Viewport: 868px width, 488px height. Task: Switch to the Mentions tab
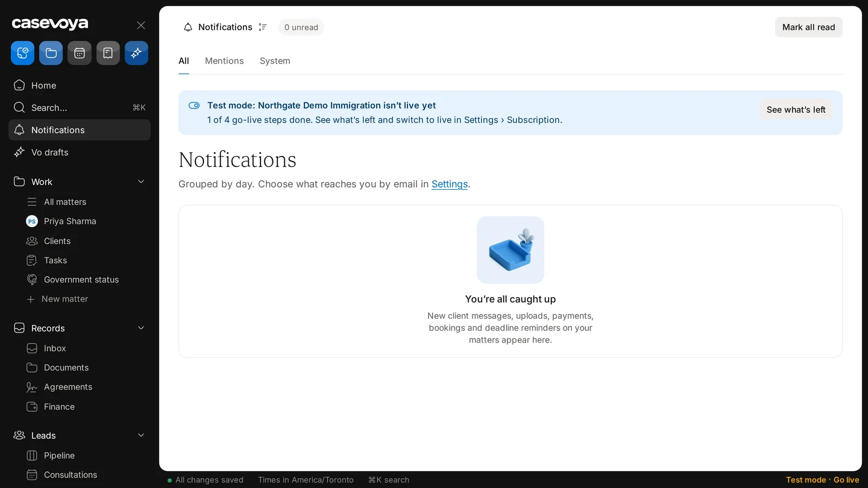pyautogui.click(x=224, y=61)
